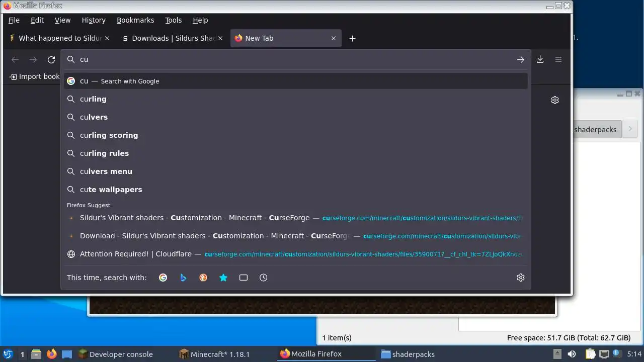644x362 pixels.
Task: Click the path bar right-scroll arrow in file manager
Action: click(630, 129)
